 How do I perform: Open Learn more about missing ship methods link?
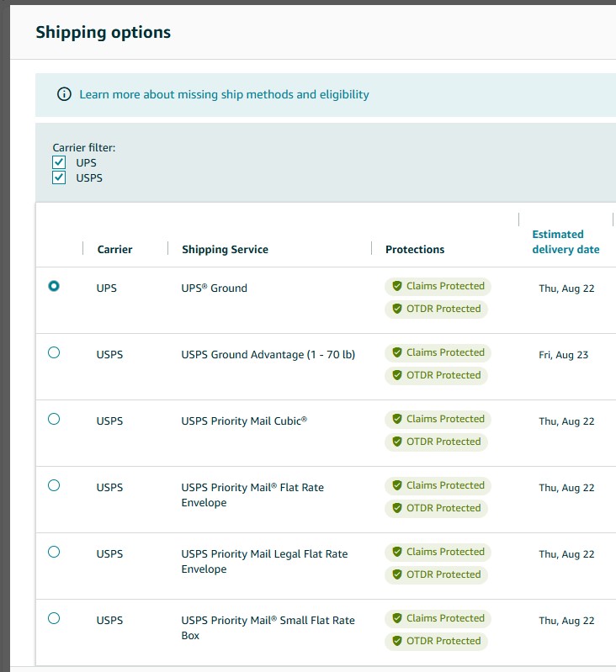[224, 94]
